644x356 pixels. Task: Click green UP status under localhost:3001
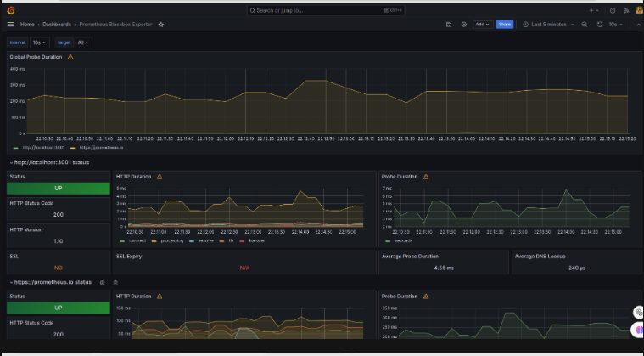coord(59,189)
